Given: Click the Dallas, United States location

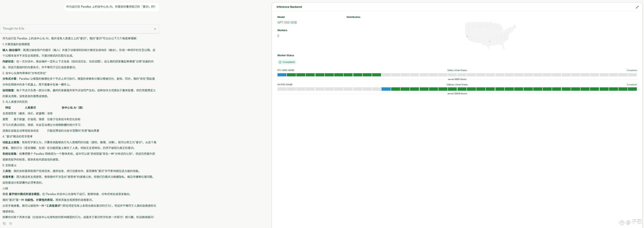Looking at the screenshot, I should coord(457,70).
